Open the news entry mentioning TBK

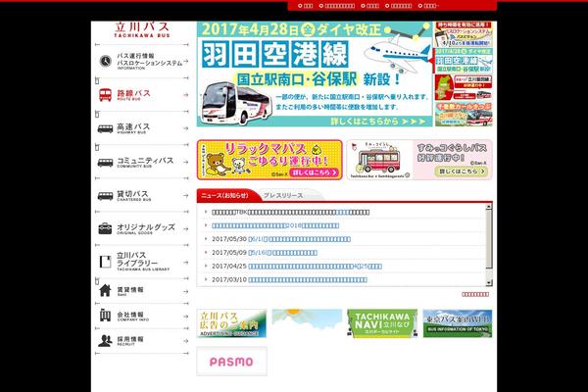pos(291,213)
